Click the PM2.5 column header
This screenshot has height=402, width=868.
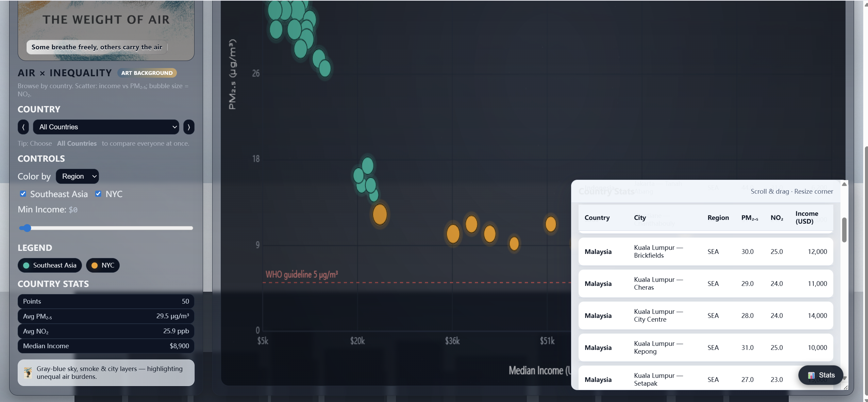tap(750, 218)
